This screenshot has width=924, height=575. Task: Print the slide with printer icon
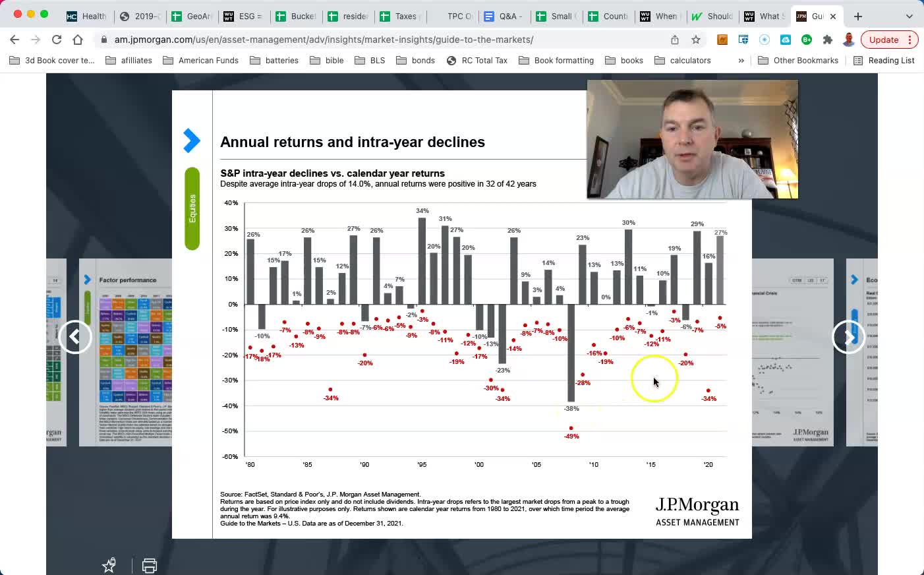[x=150, y=566]
